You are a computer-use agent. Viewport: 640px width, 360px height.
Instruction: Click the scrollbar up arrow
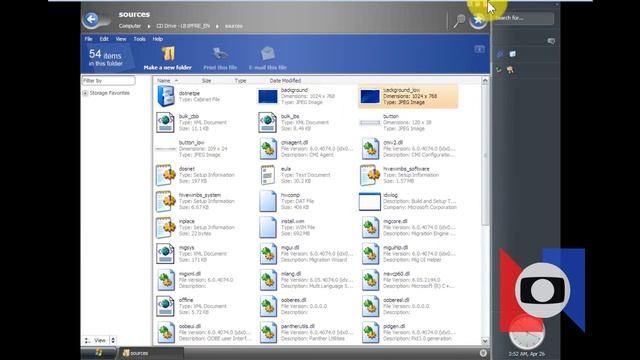pos(485,80)
